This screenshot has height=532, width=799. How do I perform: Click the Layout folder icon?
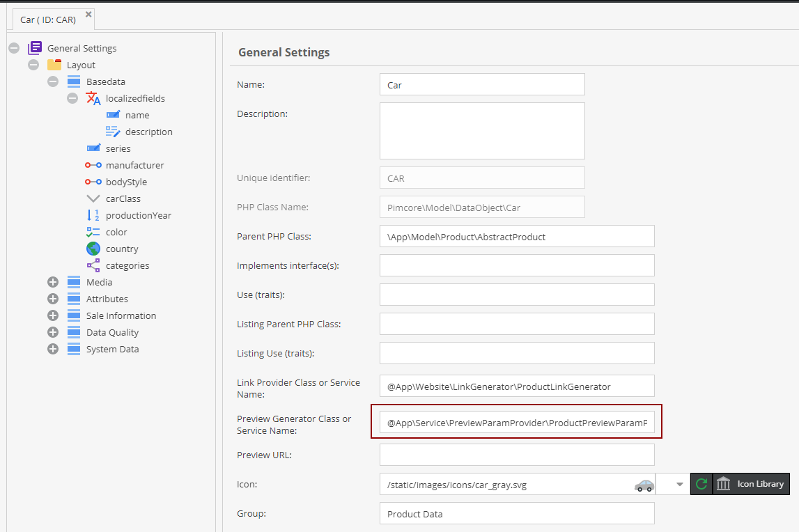tap(54, 65)
